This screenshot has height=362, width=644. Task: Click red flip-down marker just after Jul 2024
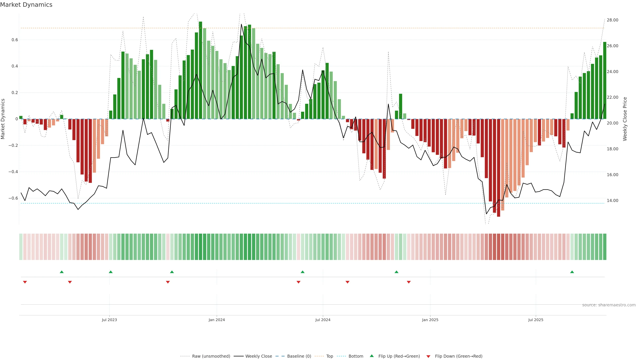click(x=347, y=282)
